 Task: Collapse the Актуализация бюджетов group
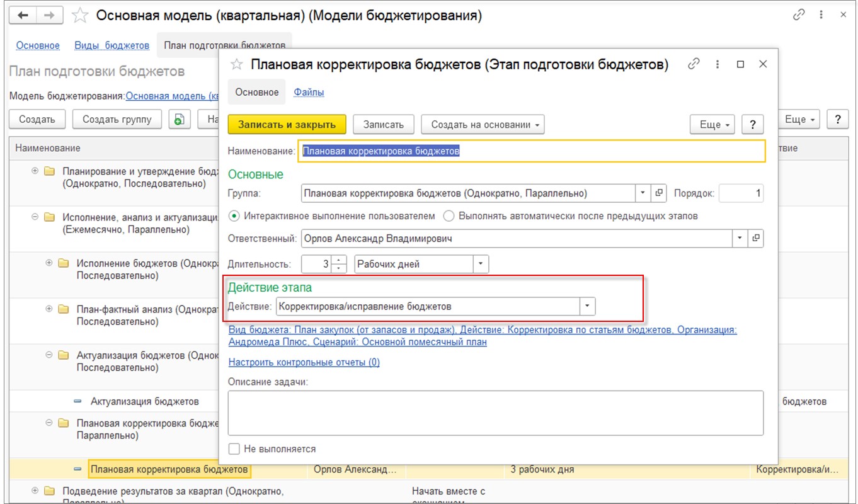[x=49, y=355]
